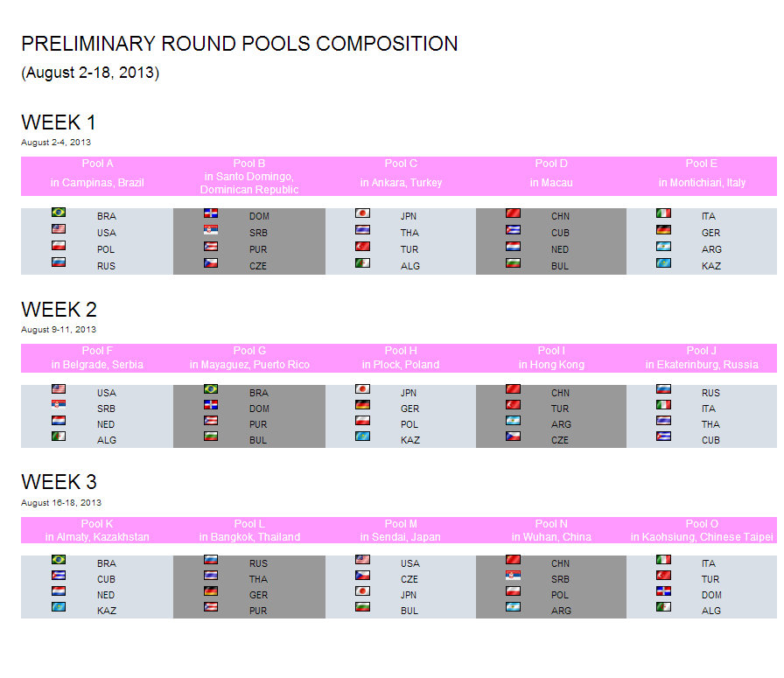Click the WEEK 2 heading
Image resolution: width=784 pixels, height=678 pixels.
tap(59, 310)
